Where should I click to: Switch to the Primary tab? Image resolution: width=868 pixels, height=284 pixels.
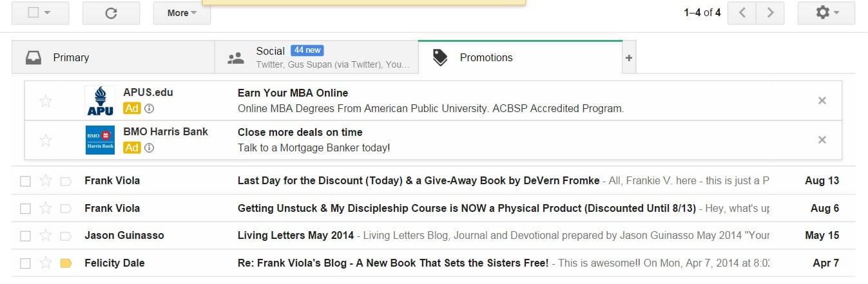113,57
